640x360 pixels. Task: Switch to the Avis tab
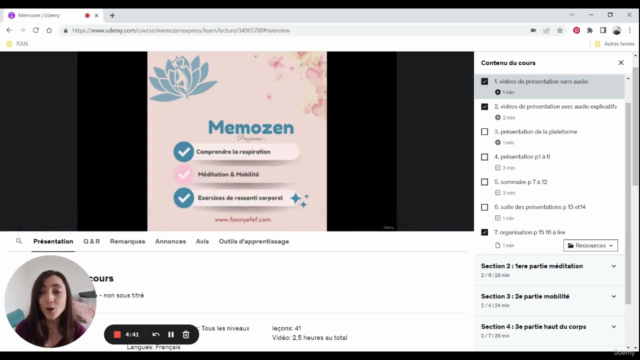(x=202, y=242)
